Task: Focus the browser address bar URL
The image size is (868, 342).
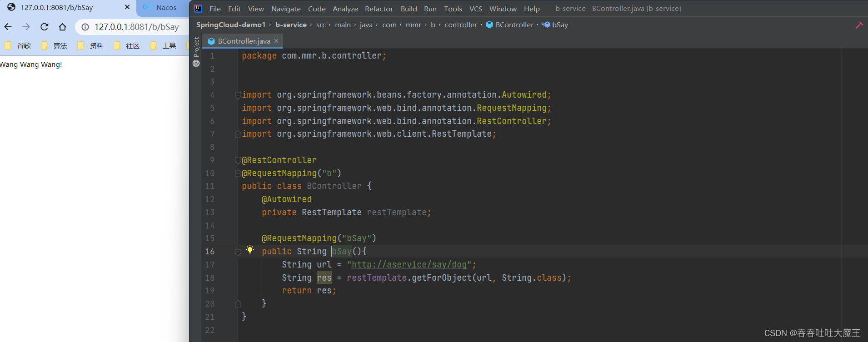Action: 137,27
